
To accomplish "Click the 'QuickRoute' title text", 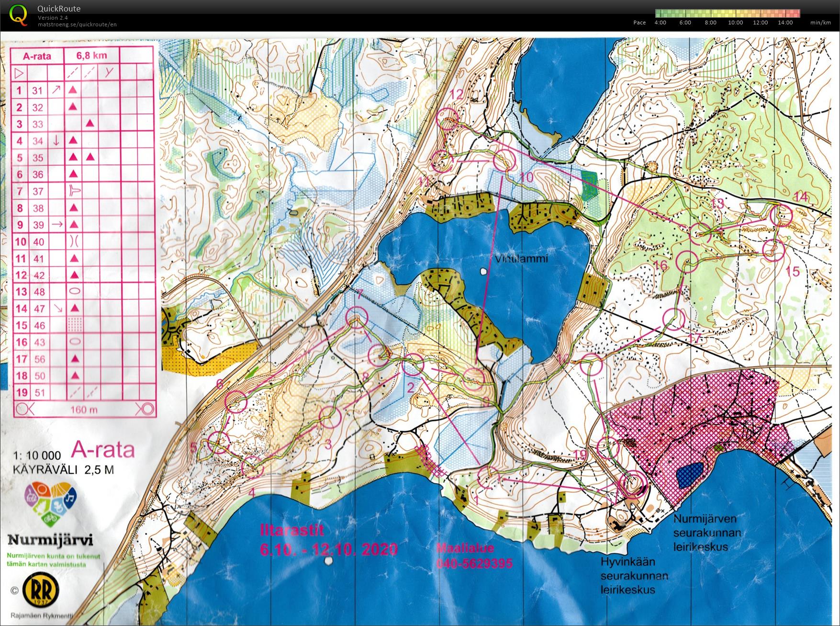I will point(59,9).
